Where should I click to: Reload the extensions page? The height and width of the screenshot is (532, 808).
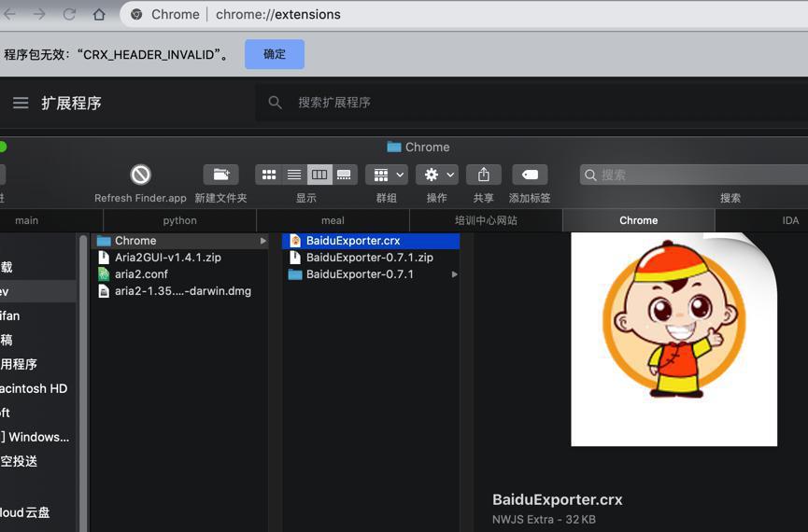click(69, 14)
